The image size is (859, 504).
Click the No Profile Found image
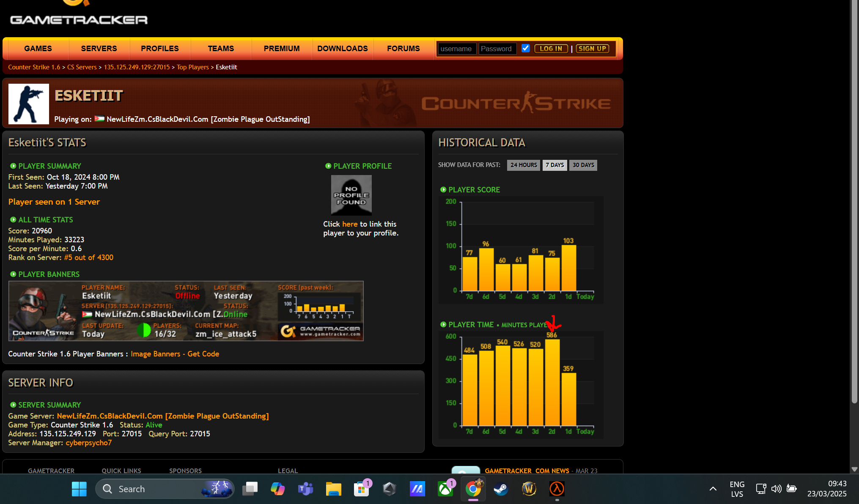tap(351, 195)
